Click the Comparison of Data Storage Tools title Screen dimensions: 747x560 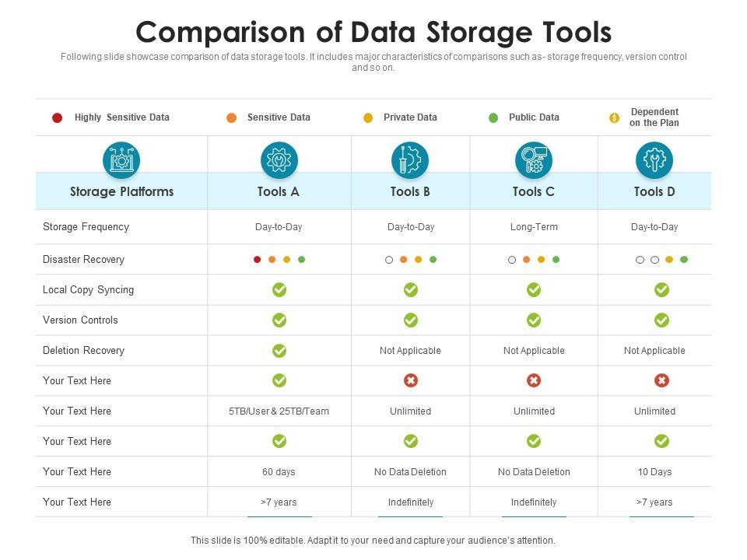373,33
